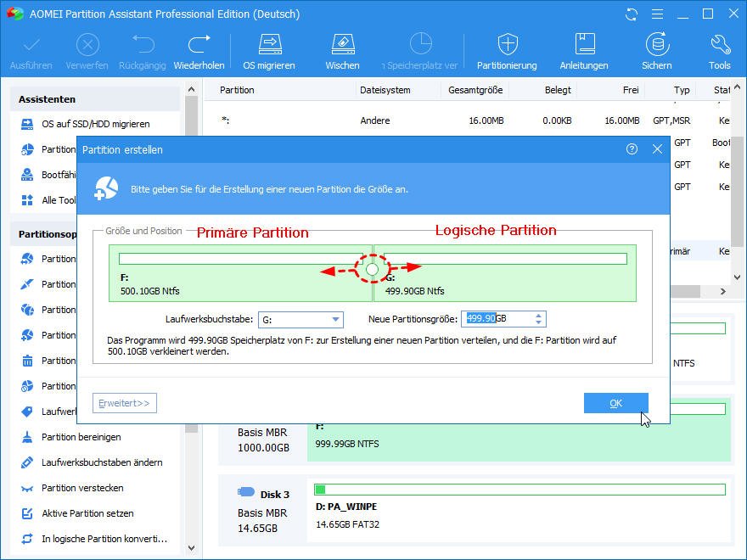Confirm with the OK button
This screenshot has height=560, width=747.
[x=616, y=403]
